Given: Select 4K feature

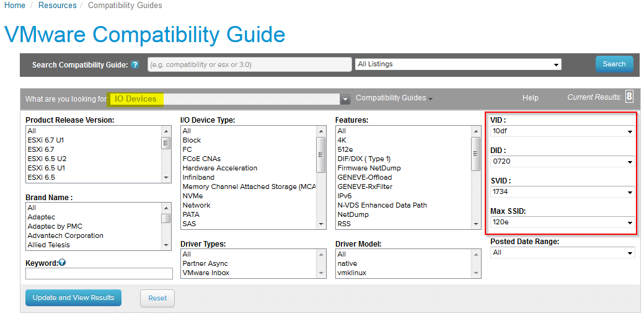Looking at the screenshot, I should [x=342, y=140].
